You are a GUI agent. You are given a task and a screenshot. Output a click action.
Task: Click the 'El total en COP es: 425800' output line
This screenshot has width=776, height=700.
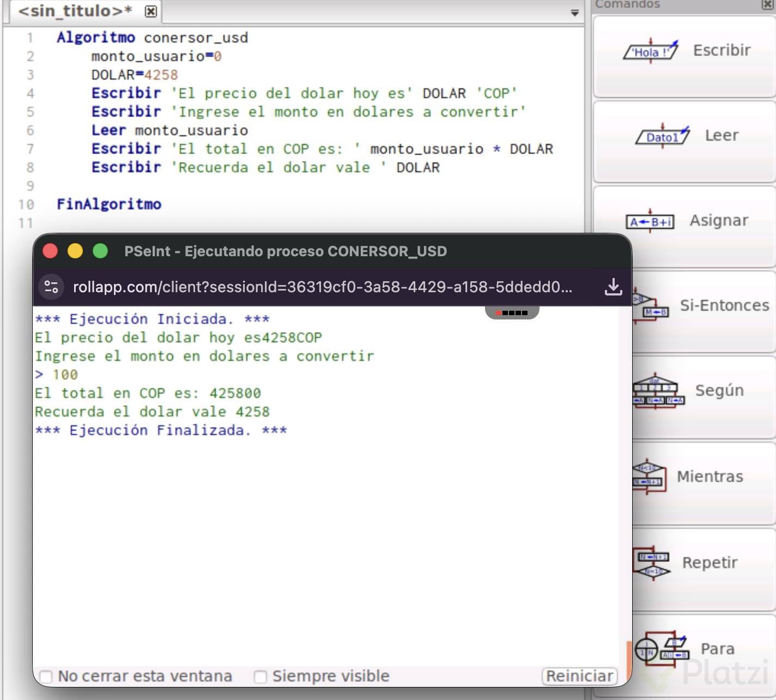tap(148, 393)
